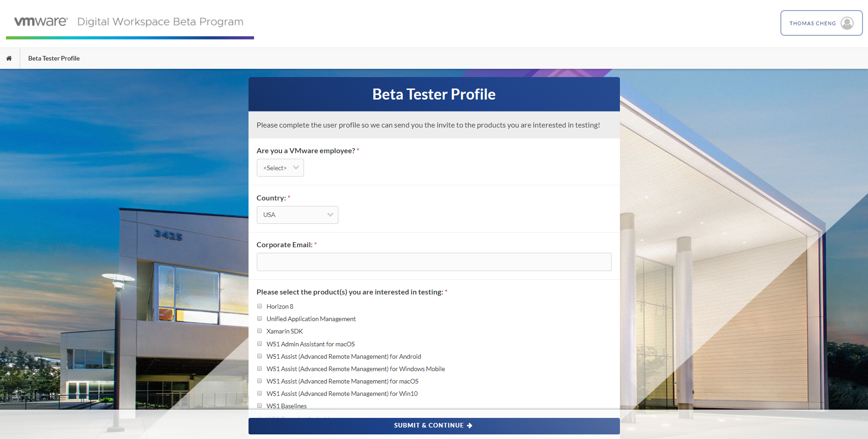Viewport: 868px width, 439px height.
Task: Enable Unified Application Management checkbox
Action: coord(260,318)
